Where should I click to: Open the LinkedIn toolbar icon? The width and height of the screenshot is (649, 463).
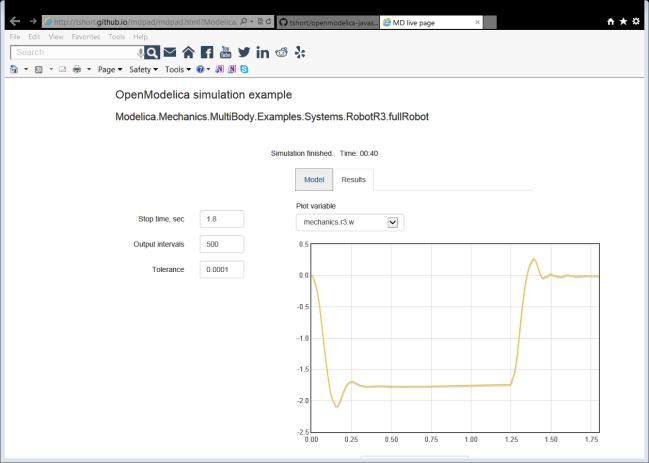pyautogui.click(x=262, y=52)
